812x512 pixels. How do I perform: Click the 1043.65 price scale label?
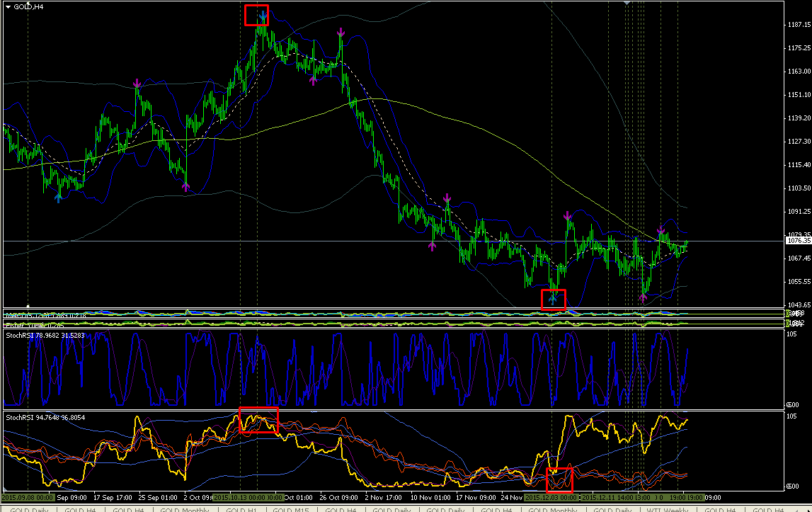(799, 305)
